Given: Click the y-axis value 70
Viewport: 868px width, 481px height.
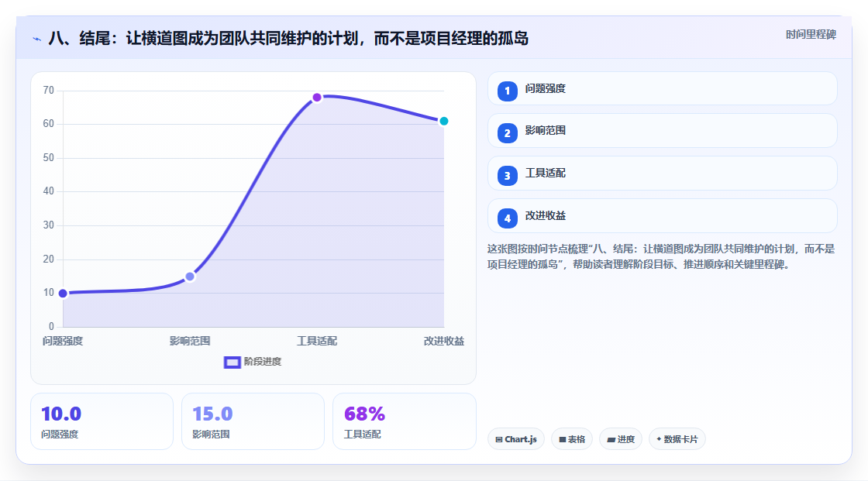Looking at the screenshot, I should coord(49,90).
